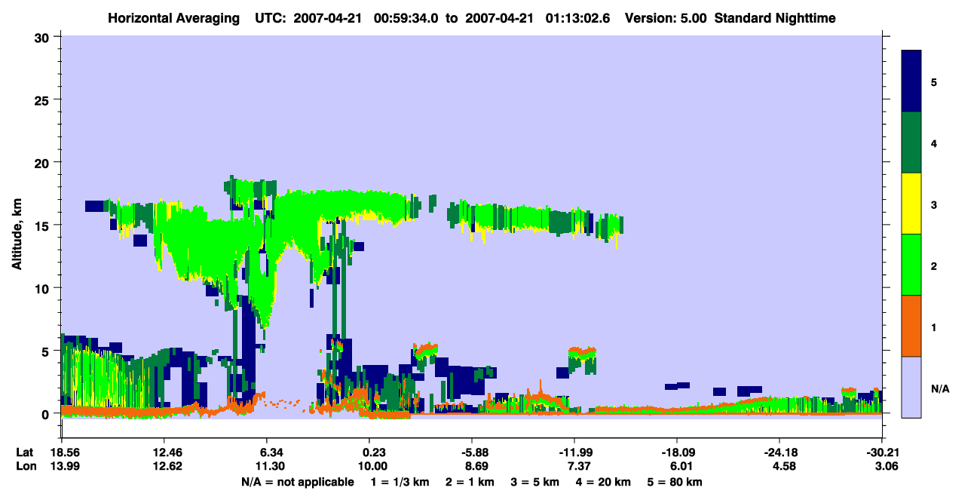Click latitude value '-24.18'

coord(779,452)
